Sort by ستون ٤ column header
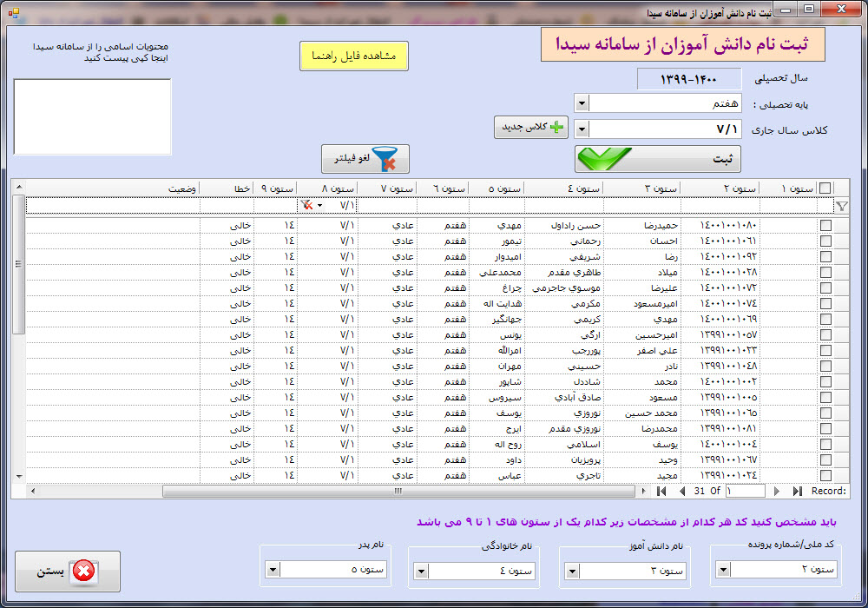 pos(564,188)
